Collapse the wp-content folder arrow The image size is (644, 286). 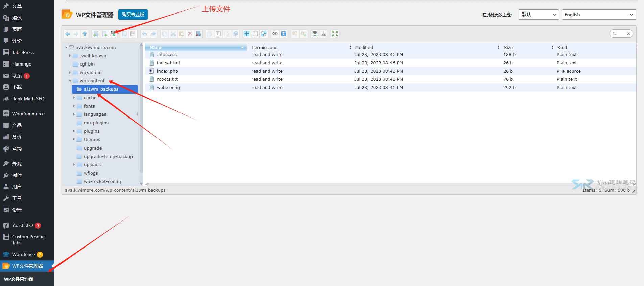tap(70, 81)
